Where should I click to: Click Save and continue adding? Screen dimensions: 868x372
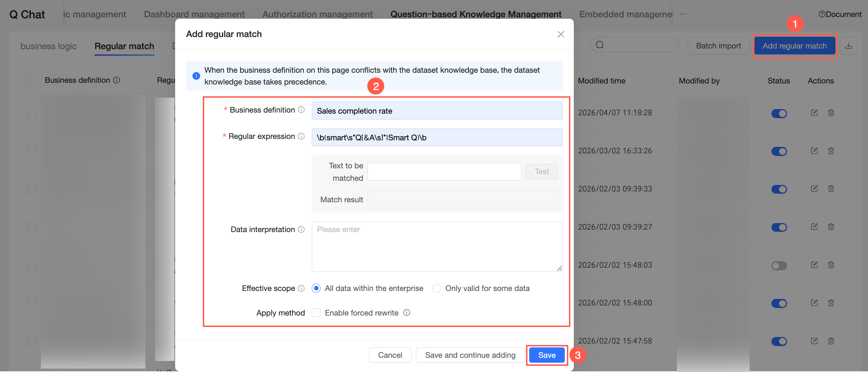(470, 355)
